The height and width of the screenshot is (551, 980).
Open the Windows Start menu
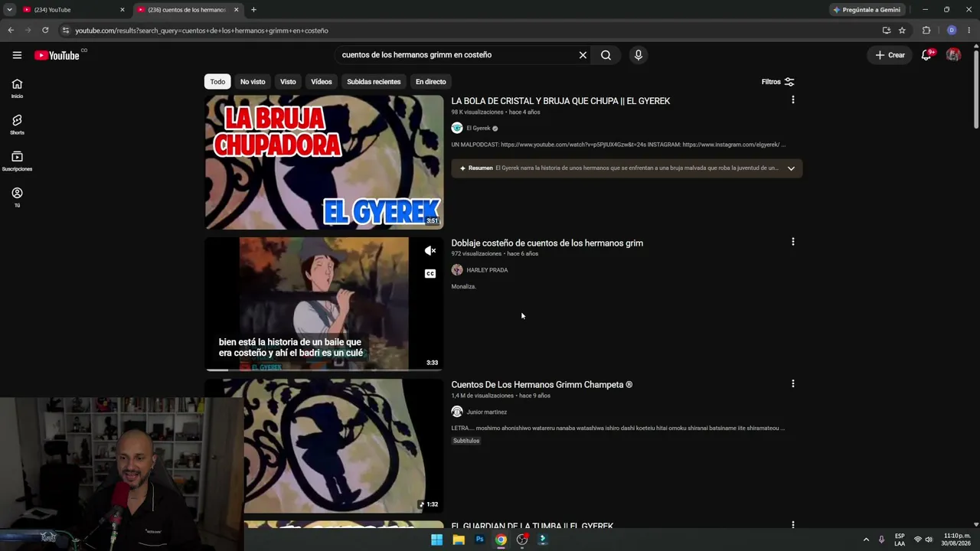[436, 540]
